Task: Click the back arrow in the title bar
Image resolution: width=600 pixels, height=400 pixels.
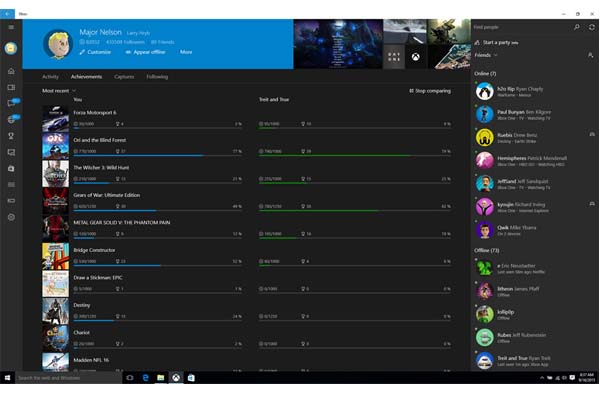Action: pos(7,14)
